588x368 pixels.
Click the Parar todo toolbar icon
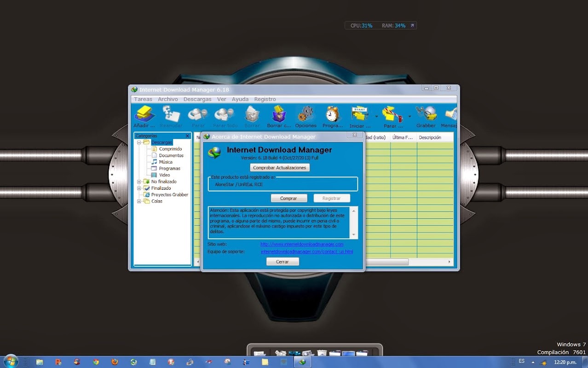(225, 115)
